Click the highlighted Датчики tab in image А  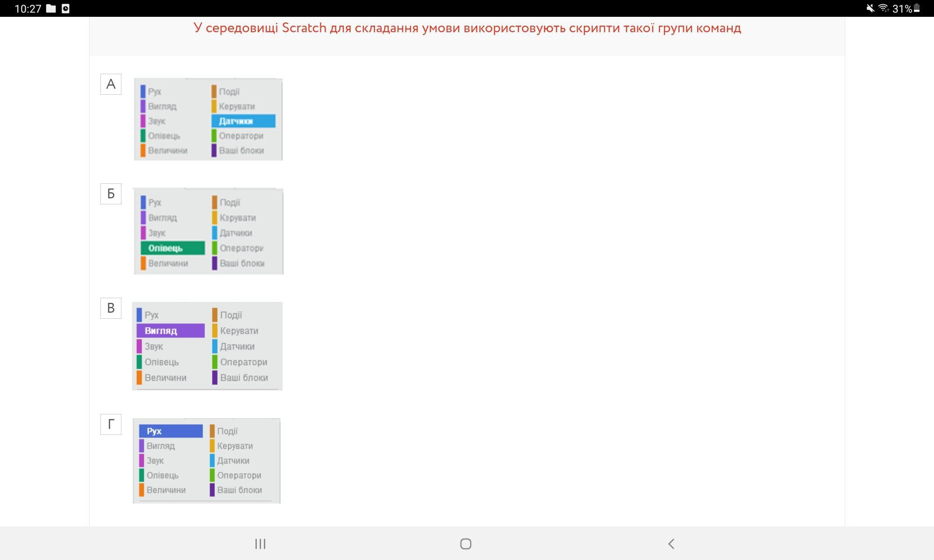pyautogui.click(x=243, y=121)
